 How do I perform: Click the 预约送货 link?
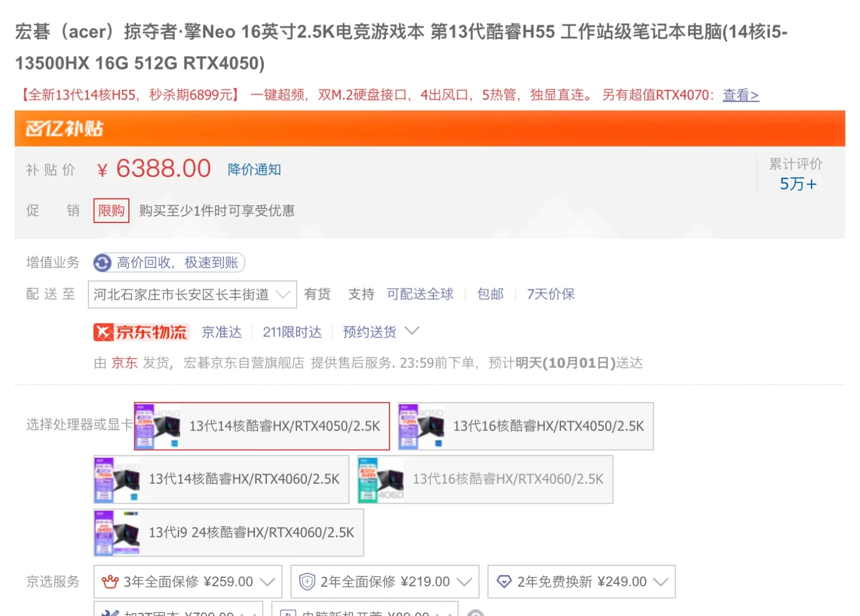(x=370, y=332)
